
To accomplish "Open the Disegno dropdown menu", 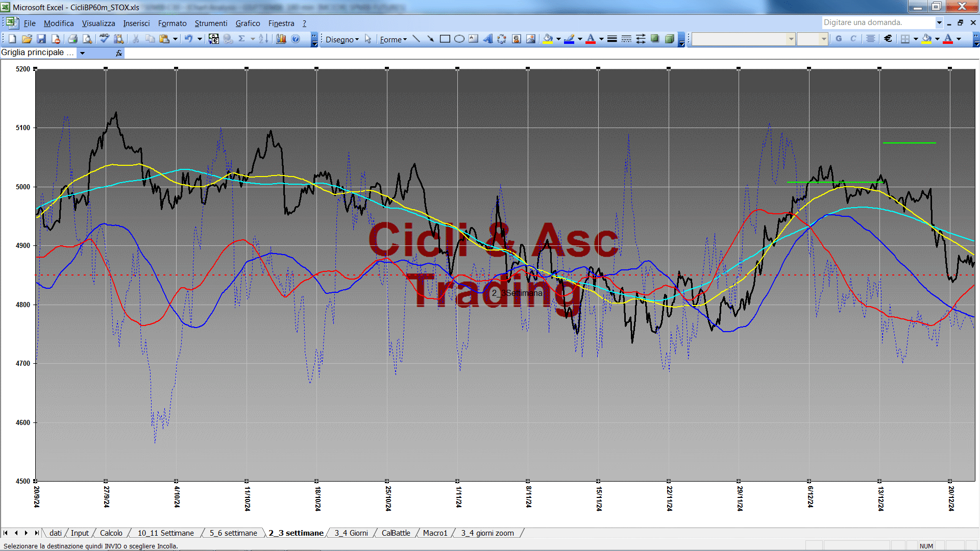I will pos(342,39).
